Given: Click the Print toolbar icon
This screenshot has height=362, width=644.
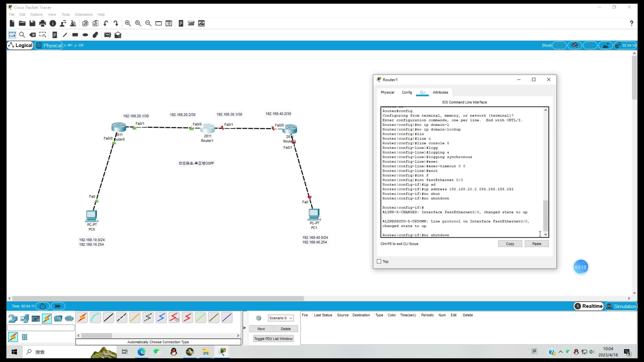Looking at the screenshot, I should click(x=42, y=23).
